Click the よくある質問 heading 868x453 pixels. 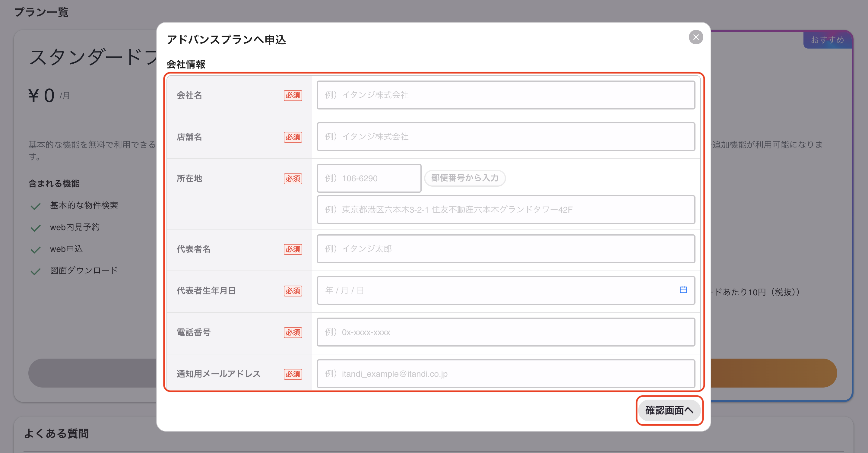[56, 433]
